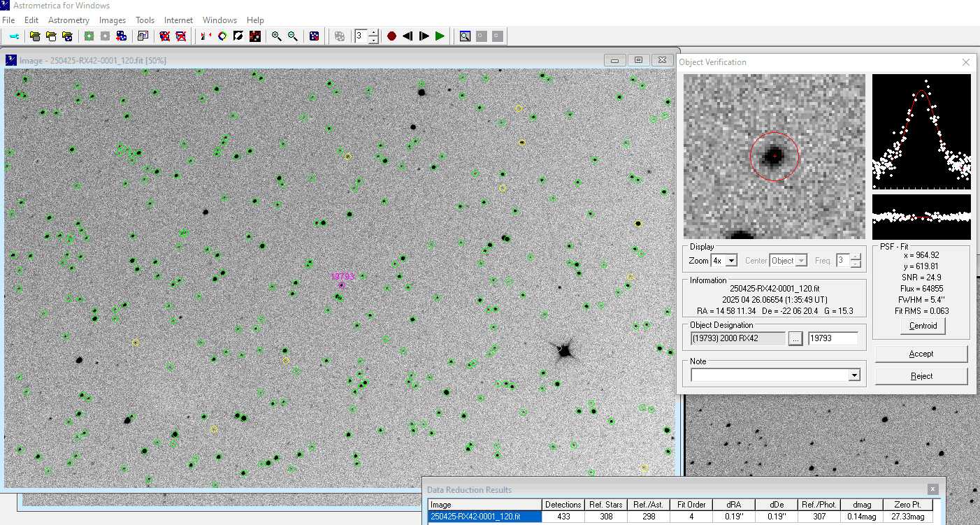Click the PSF profile plot with the red curve
The image size is (980, 525).
[x=921, y=131]
